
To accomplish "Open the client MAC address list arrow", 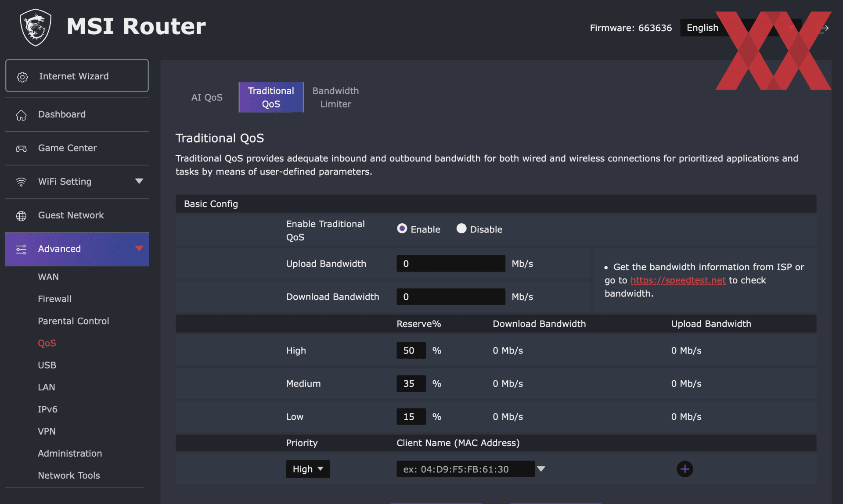I will point(541,469).
